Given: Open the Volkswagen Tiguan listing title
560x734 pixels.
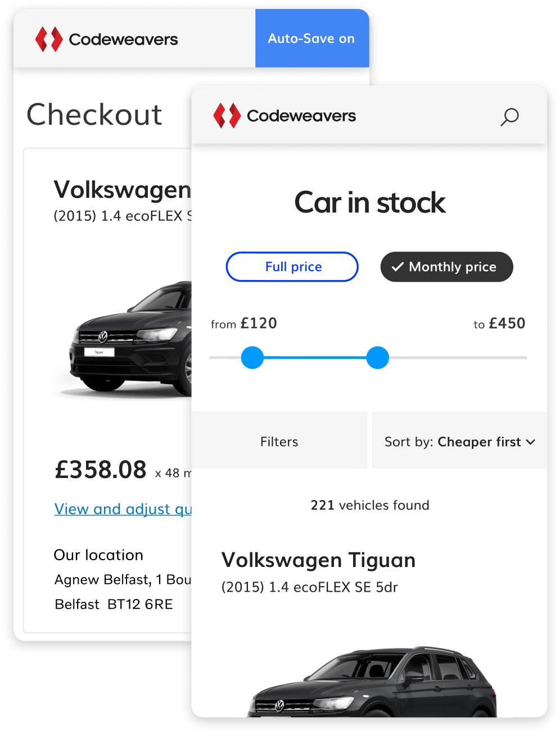Looking at the screenshot, I should point(319,560).
